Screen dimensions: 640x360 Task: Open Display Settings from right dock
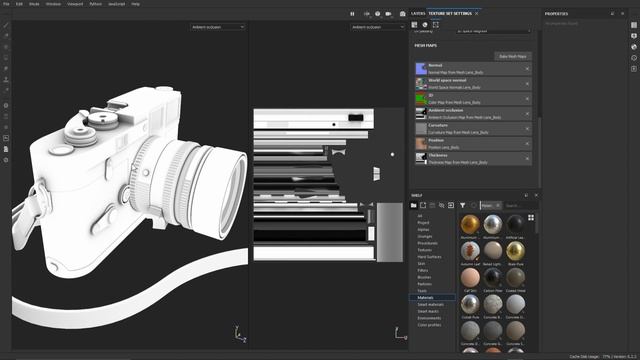(634, 36)
